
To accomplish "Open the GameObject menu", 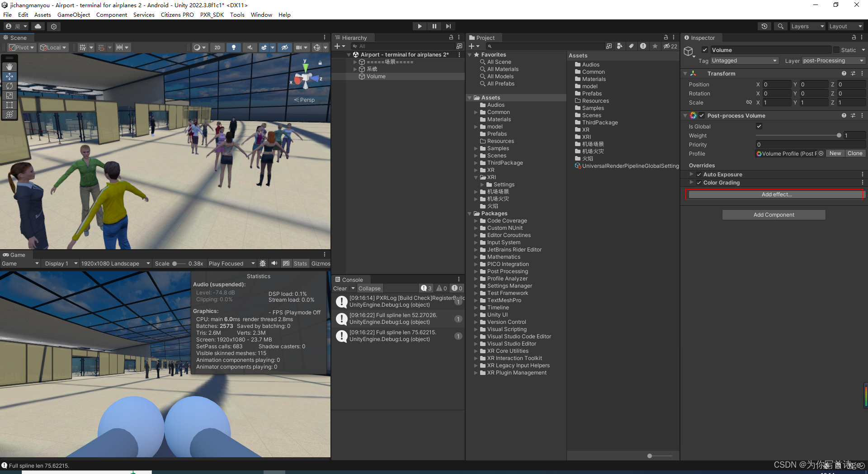I will point(73,14).
